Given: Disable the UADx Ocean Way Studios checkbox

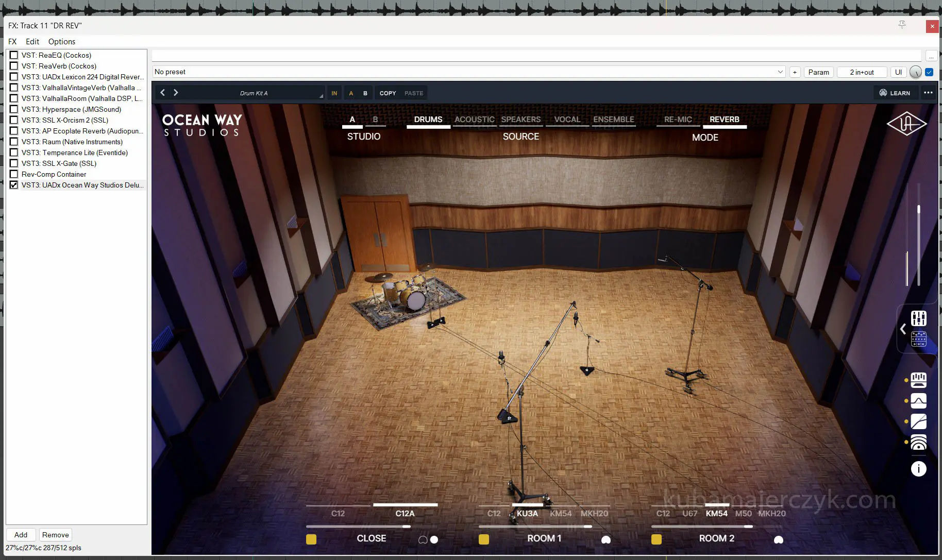Looking at the screenshot, I should click(x=14, y=185).
